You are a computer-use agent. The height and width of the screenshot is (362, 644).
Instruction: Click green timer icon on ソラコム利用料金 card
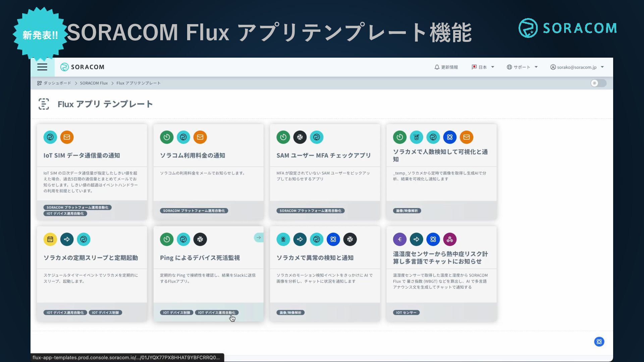coord(167,137)
